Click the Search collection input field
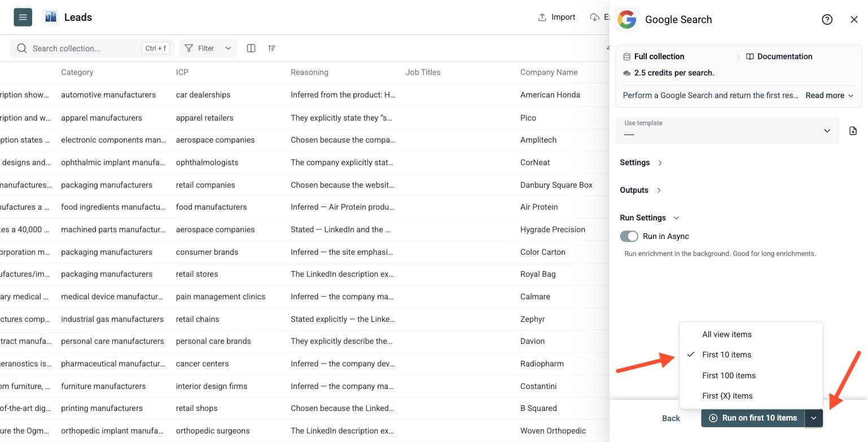The height and width of the screenshot is (442, 868). (92, 48)
